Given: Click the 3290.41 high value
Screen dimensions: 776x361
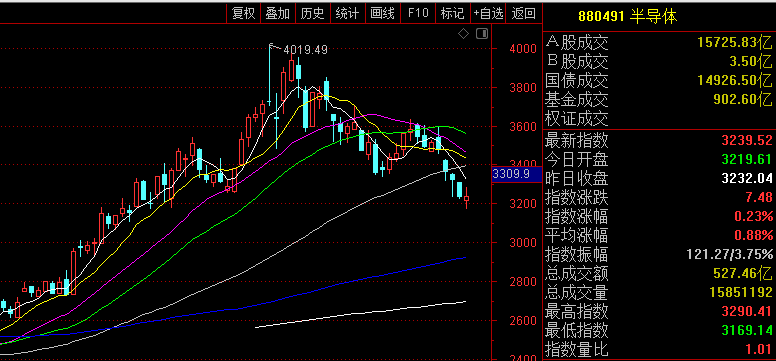Looking at the screenshot, I should pos(747,311).
